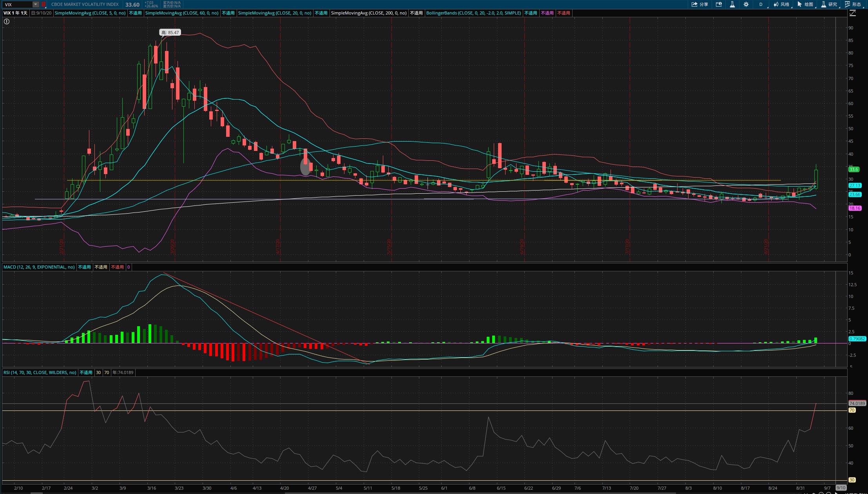Click the BollingerBands study label
Screen dimensions: 868x494
pos(473,13)
